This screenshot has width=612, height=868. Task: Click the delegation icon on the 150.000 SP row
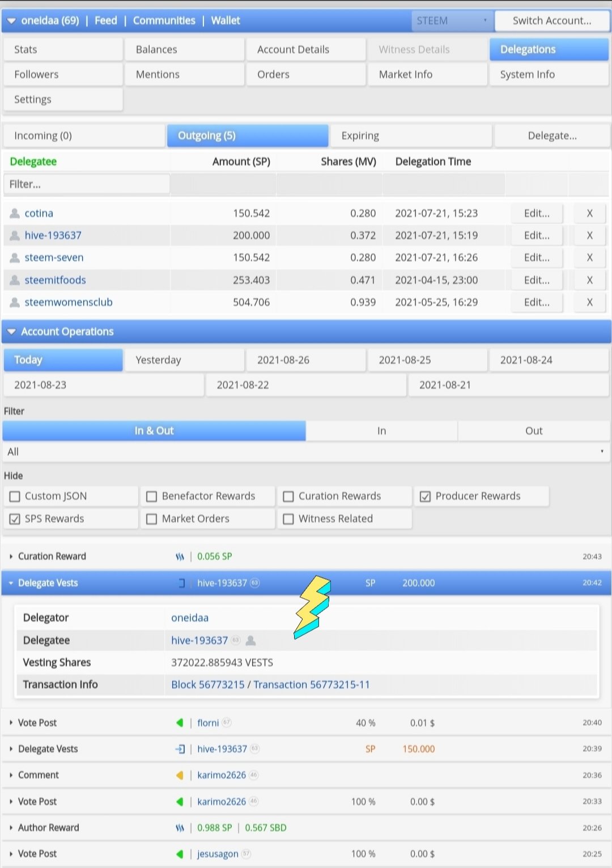tap(180, 749)
